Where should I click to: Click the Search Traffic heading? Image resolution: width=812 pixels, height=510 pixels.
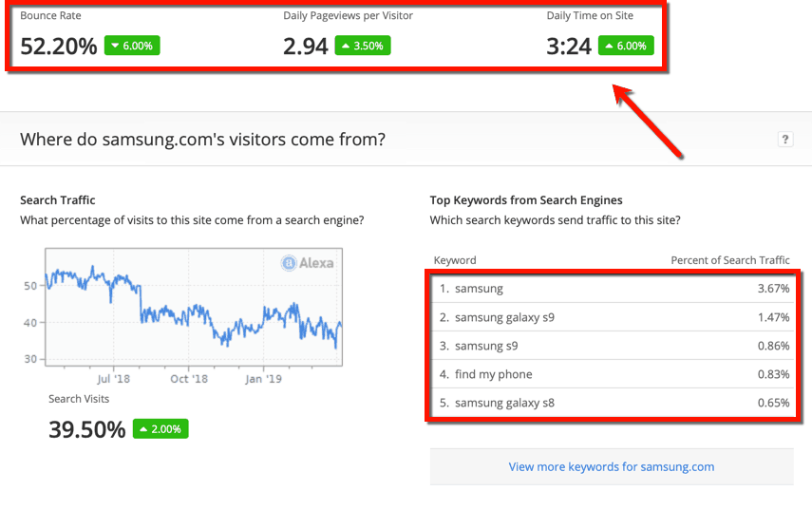click(58, 199)
